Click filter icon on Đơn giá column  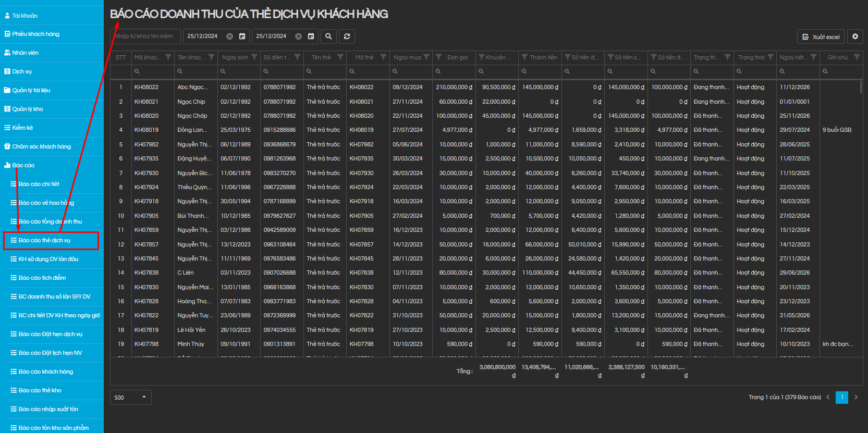(438, 57)
